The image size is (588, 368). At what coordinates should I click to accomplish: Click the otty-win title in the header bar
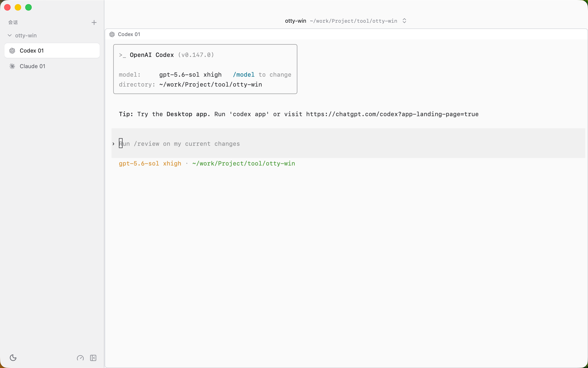(x=296, y=21)
